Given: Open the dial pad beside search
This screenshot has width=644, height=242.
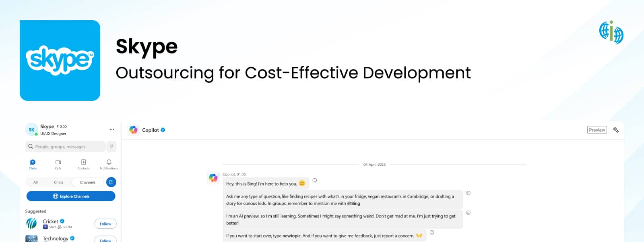Looking at the screenshot, I should coord(111,146).
